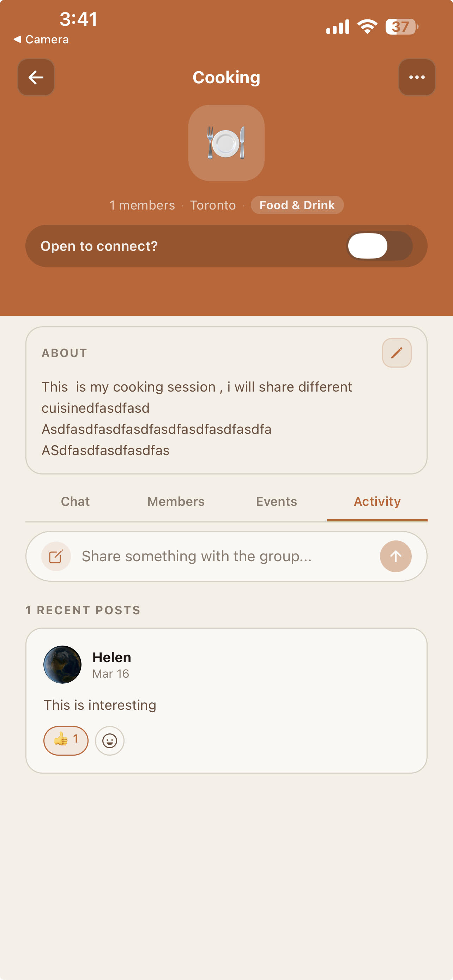Screen dimensions: 453x980
Task: Add an emoji reaction via smiley icon
Action: (109, 740)
